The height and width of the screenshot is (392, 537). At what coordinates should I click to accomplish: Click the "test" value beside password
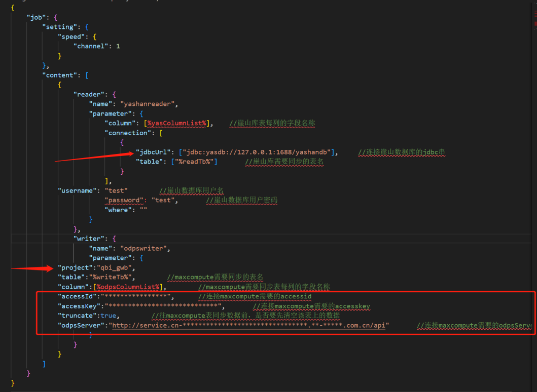[163, 200]
